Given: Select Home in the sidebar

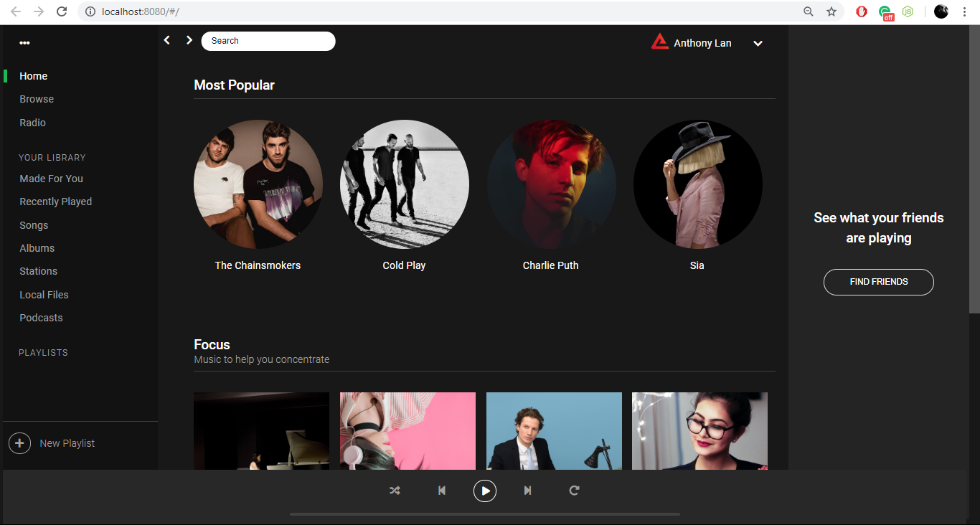Looking at the screenshot, I should pos(34,76).
